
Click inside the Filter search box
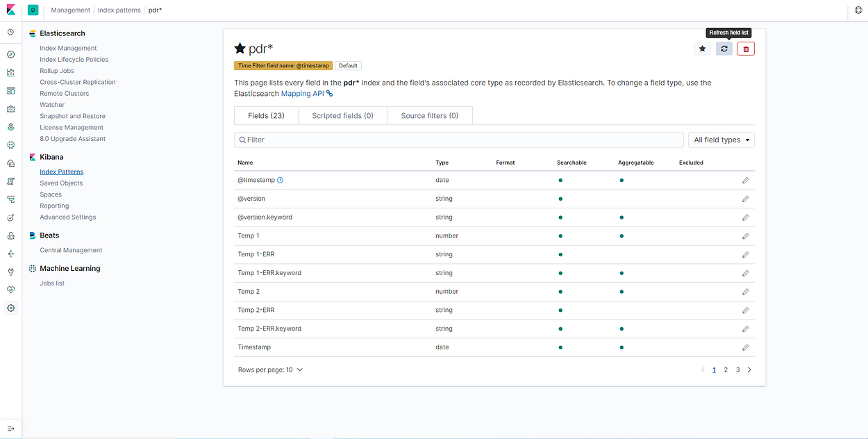pyautogui.click(x=459, y=140)
